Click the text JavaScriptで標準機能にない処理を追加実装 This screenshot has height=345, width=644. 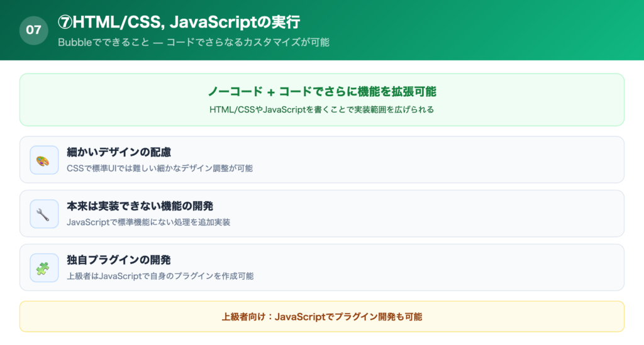(x=148, y=222)
